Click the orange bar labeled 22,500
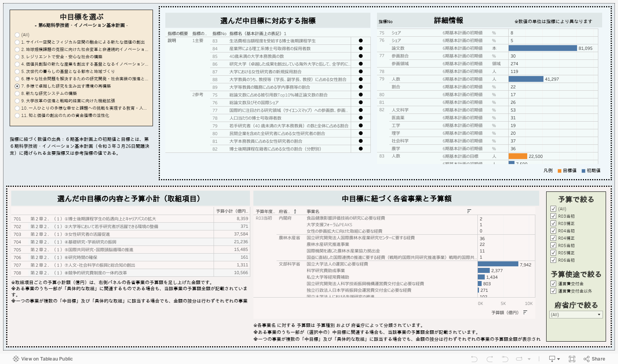This screenshot has height=364, width=618. [518, 156]
